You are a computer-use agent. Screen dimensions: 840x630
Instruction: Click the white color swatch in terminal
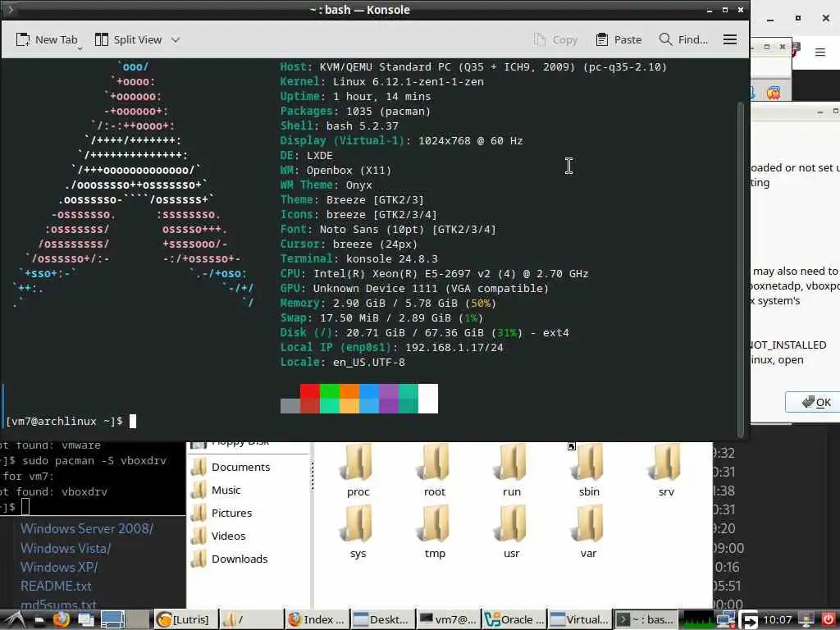pyautogui.click(x=428, y=398)
